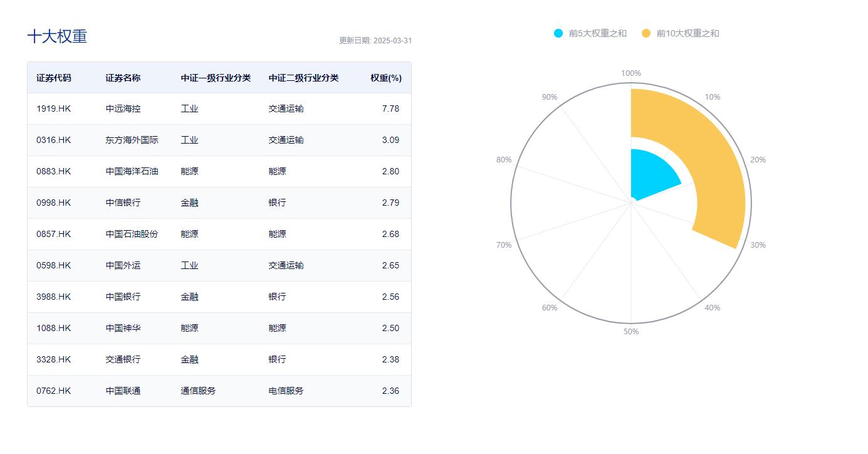This screenshot has width=868, height=454.
Task: Click the 100% axis label on chart
Action: click(x=631, y=73)
